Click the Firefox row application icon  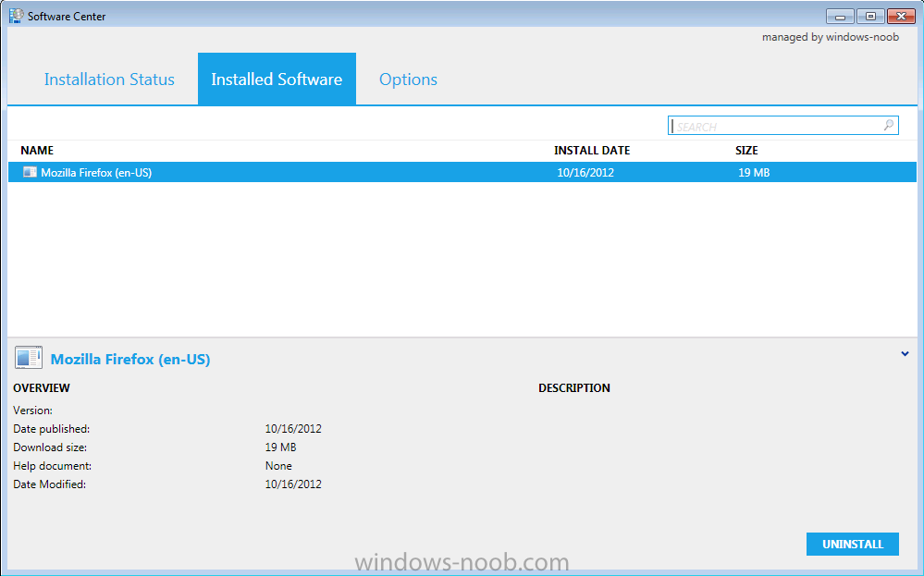[30, 172]
